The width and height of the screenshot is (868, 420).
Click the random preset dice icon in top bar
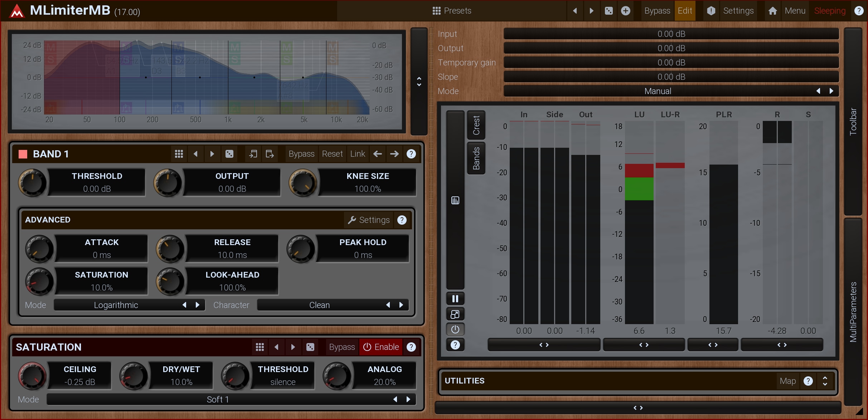click(608, 11)
